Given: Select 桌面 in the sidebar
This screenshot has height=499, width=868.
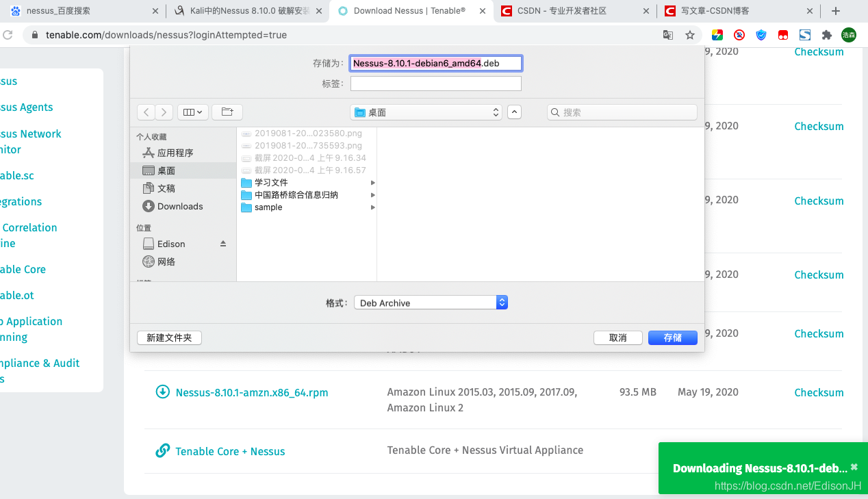Looking at the screenshot, I should [183, 170].
